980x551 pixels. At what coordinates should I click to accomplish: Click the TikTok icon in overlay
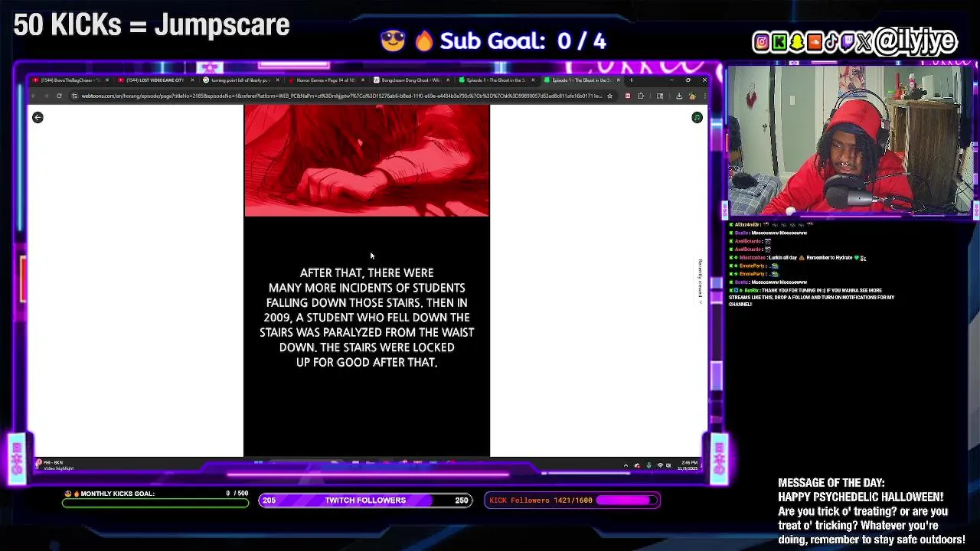pyautogui.click(x=831, y=42)
